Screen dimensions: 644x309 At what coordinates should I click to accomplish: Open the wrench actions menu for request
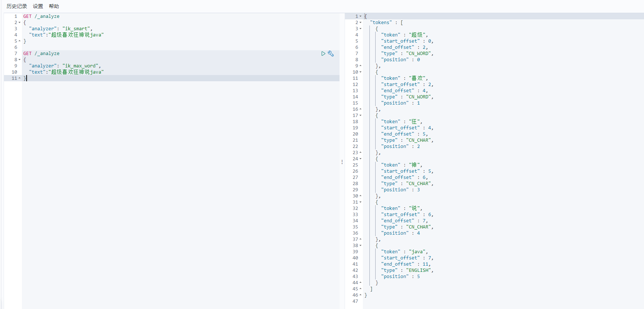(331, 54)
